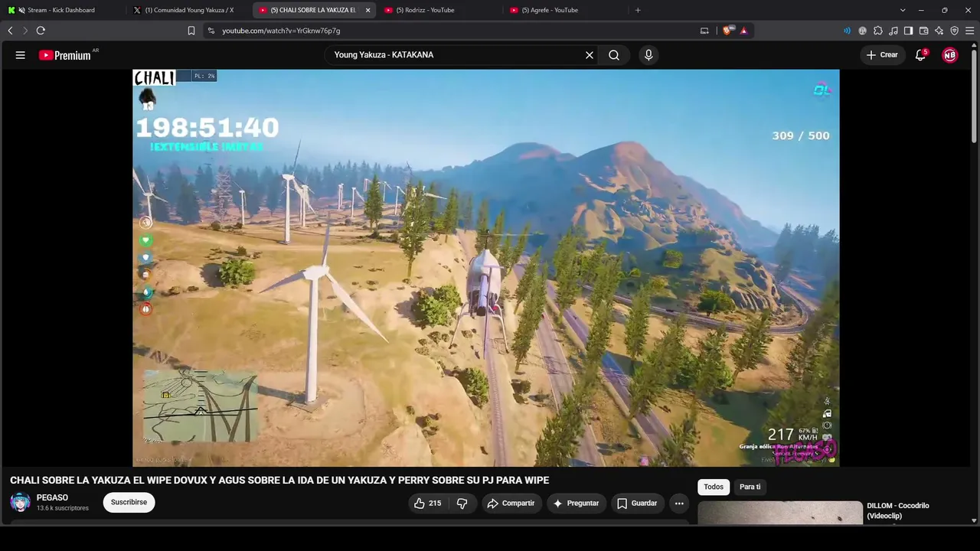Toggle the blue media audio indicator icon

(x=847, y=31)
